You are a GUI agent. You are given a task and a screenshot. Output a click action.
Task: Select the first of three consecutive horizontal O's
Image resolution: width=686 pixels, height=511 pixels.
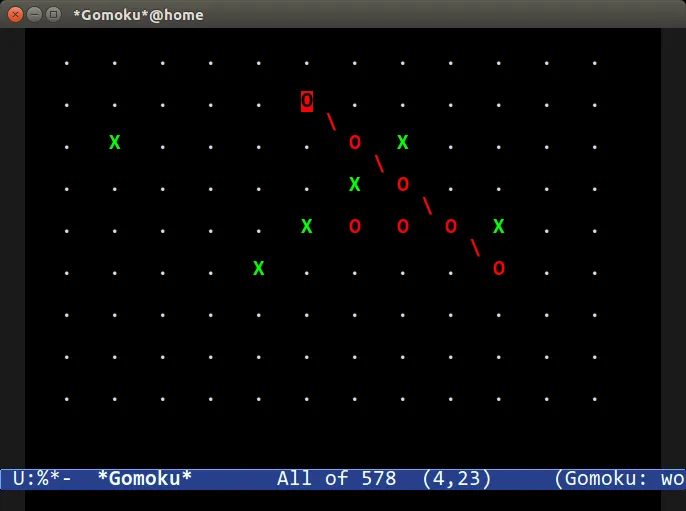point(355,226)
